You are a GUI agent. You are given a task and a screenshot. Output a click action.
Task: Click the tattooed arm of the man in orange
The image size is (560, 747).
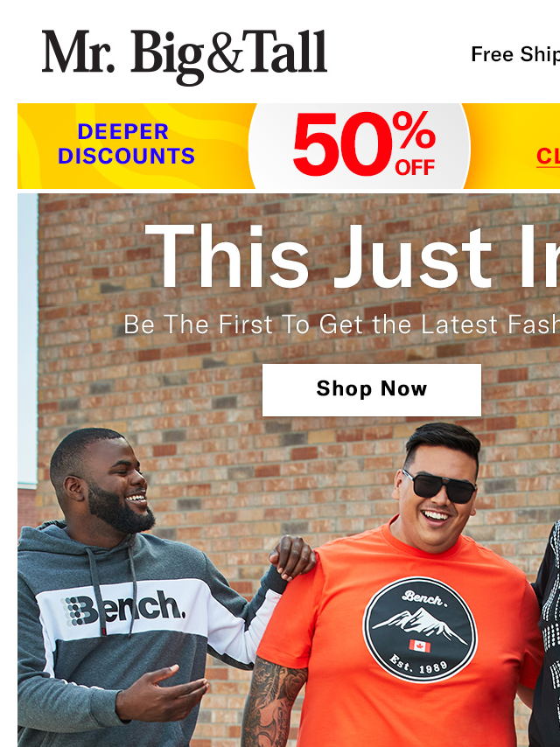tap(274, 701)
